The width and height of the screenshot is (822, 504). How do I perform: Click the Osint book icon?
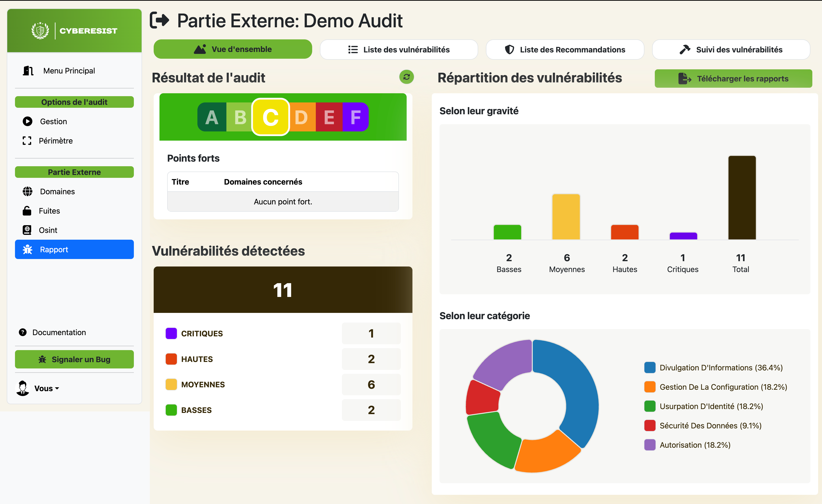click(27, 230)
